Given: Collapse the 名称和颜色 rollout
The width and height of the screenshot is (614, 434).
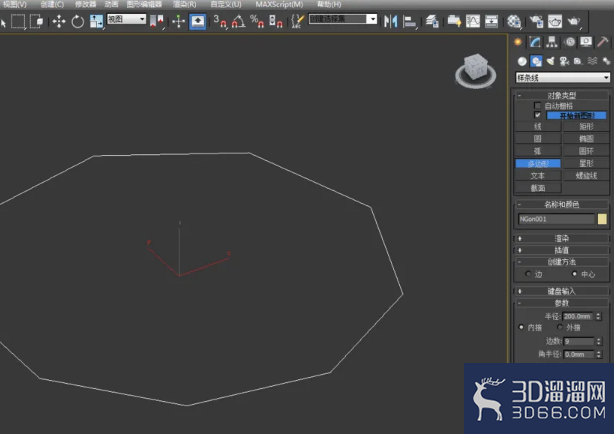Looking at the screenshot, I should pos(562,204).
